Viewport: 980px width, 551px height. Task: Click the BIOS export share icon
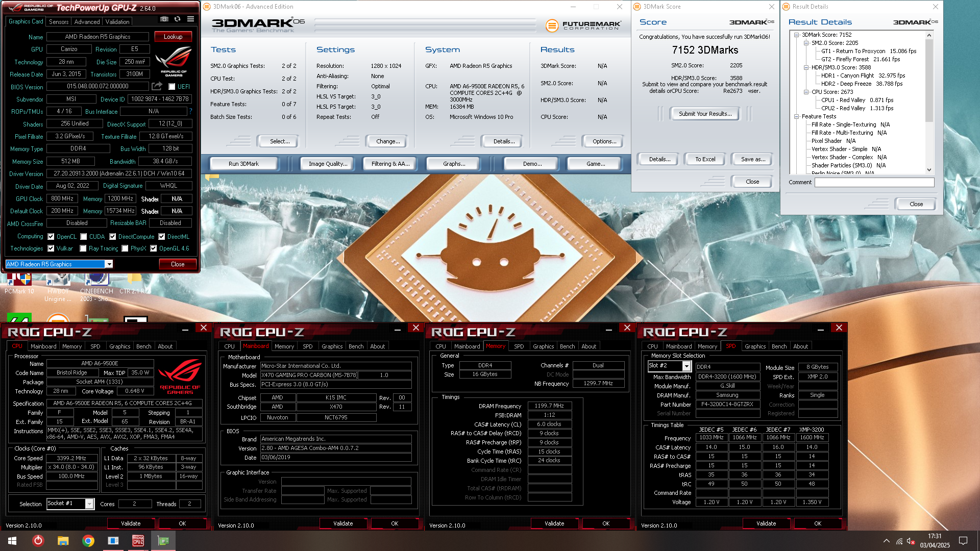(157, 86)
